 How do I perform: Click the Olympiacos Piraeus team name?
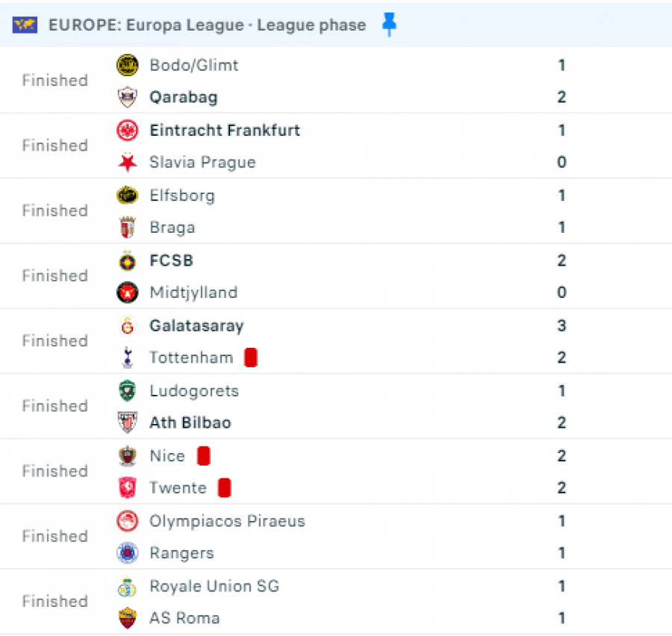227,521
